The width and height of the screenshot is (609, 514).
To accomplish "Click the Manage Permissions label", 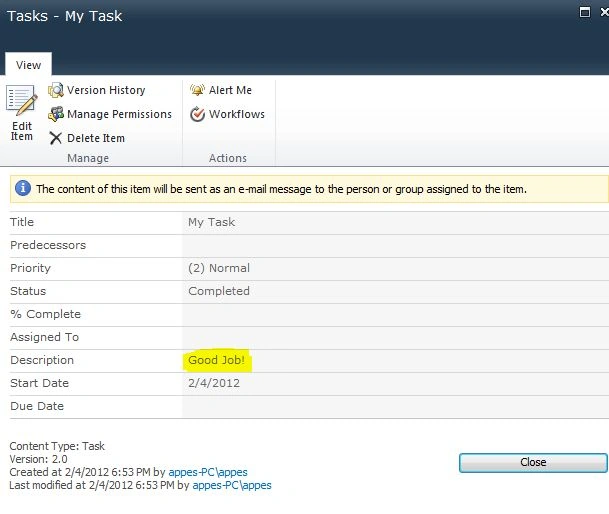I will click(x=119, y=114).
